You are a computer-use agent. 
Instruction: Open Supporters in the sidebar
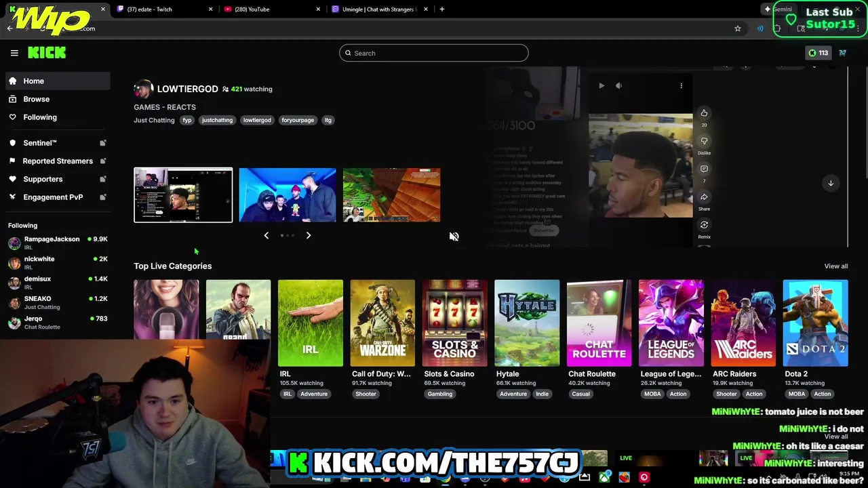58,179
